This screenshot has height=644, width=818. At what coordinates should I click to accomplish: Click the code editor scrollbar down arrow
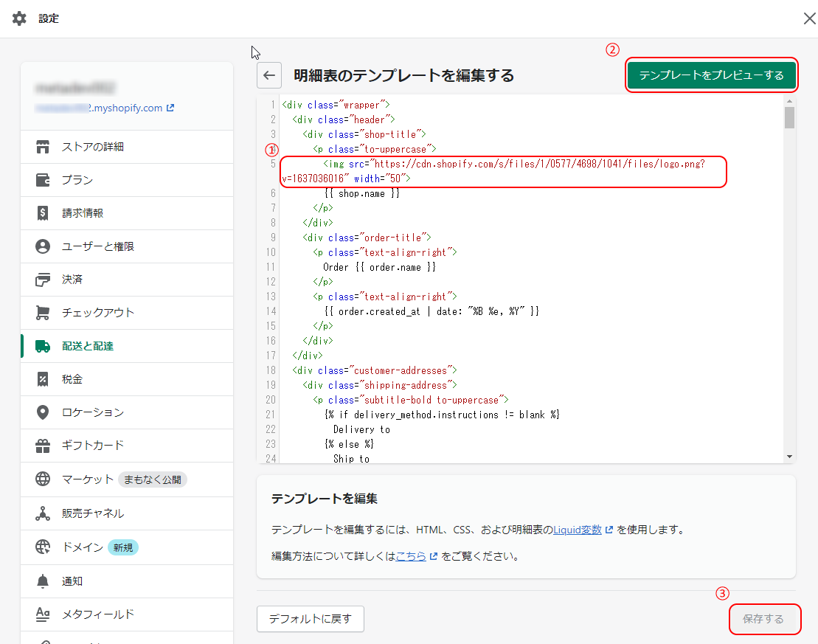point(789,457)
